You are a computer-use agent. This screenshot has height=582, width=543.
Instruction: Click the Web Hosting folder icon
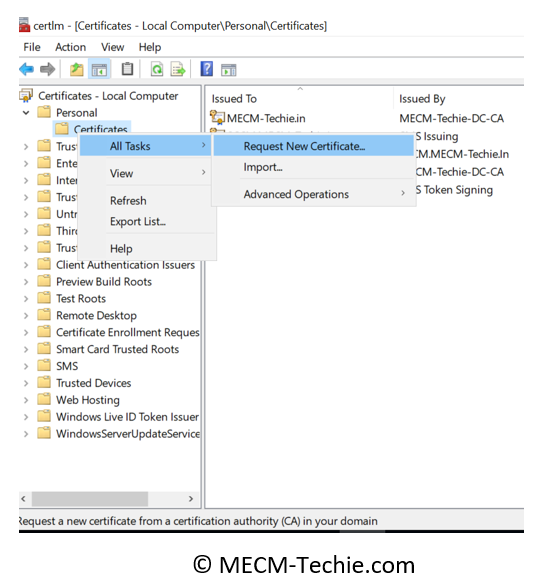[44, 399]
